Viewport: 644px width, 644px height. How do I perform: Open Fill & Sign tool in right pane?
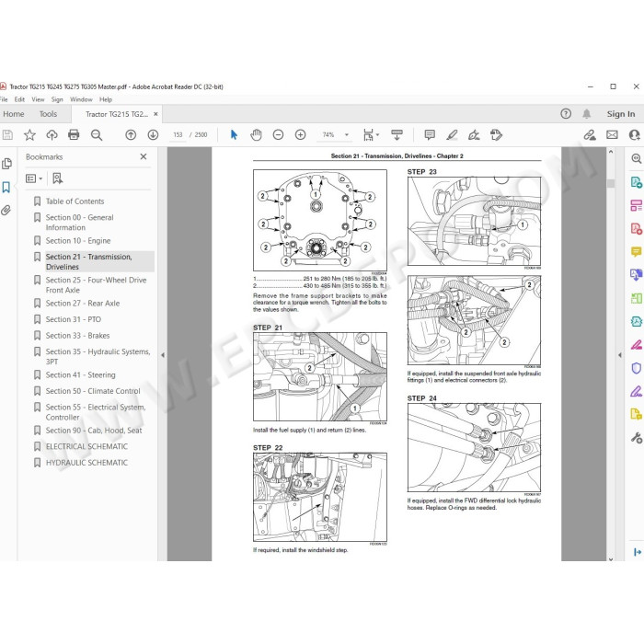click(637, 391)
